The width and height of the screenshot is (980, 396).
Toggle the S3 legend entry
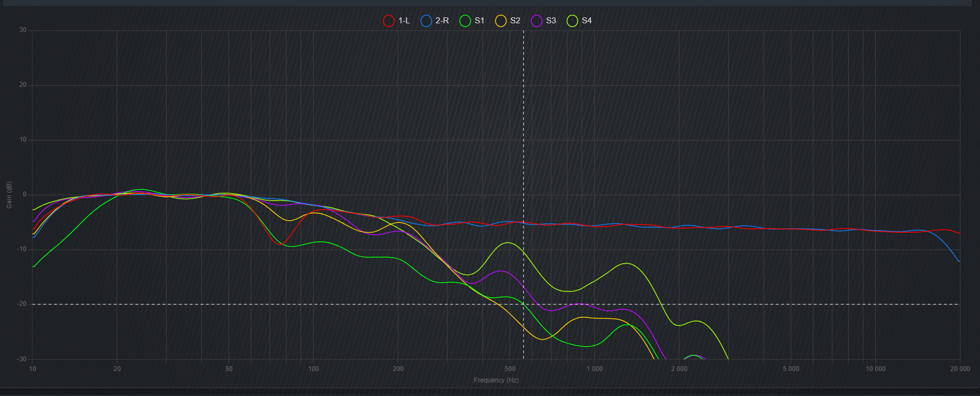pos(544,21)
